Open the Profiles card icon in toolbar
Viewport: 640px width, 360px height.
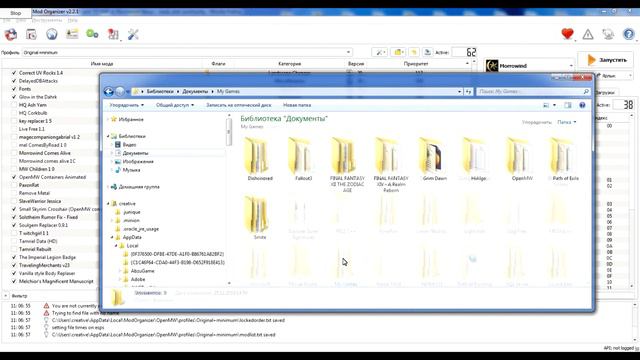coord(72,34)
